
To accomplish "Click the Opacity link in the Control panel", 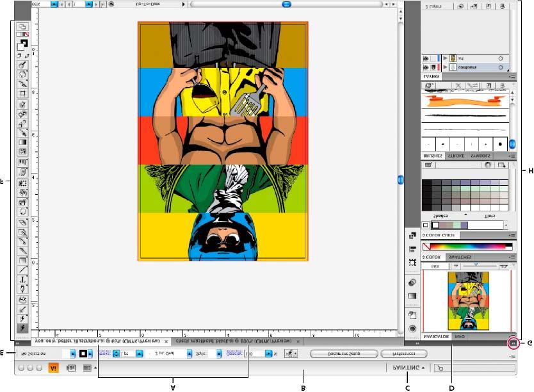I will (x=234, y=354).
